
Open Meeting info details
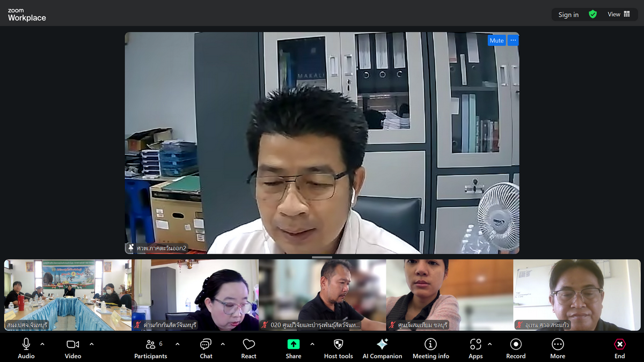point(430,348)
